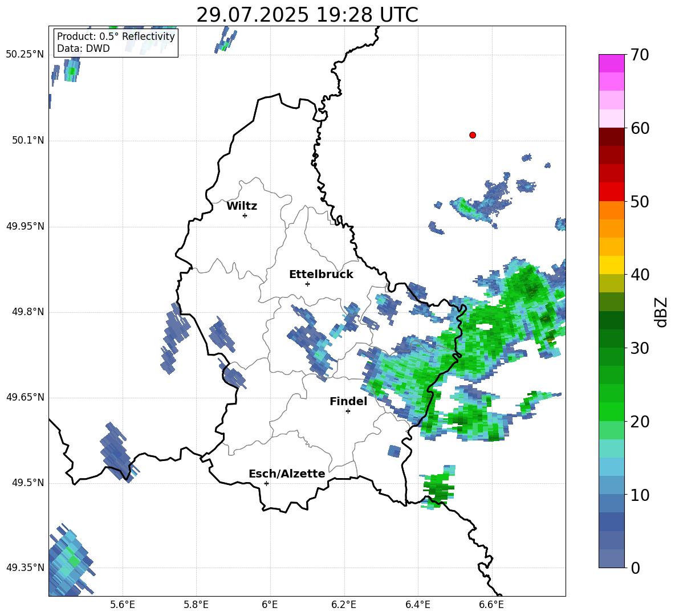Click the dBZ colorbar axis label

point(661,312)
